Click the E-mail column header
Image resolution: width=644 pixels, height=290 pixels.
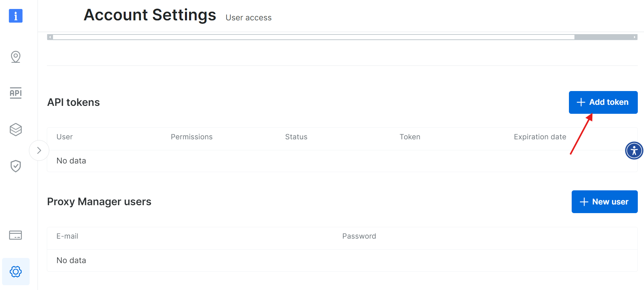tap(67, 236)
